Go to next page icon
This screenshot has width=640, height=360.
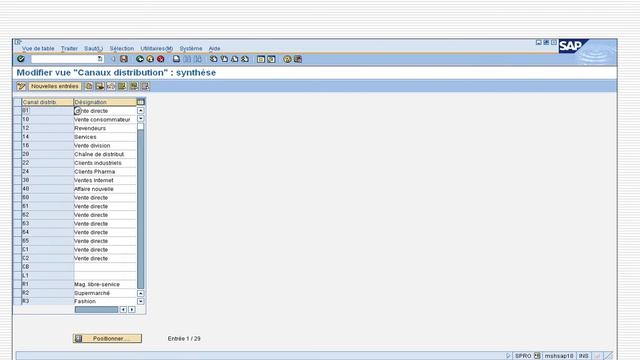(x=235, y=59)
